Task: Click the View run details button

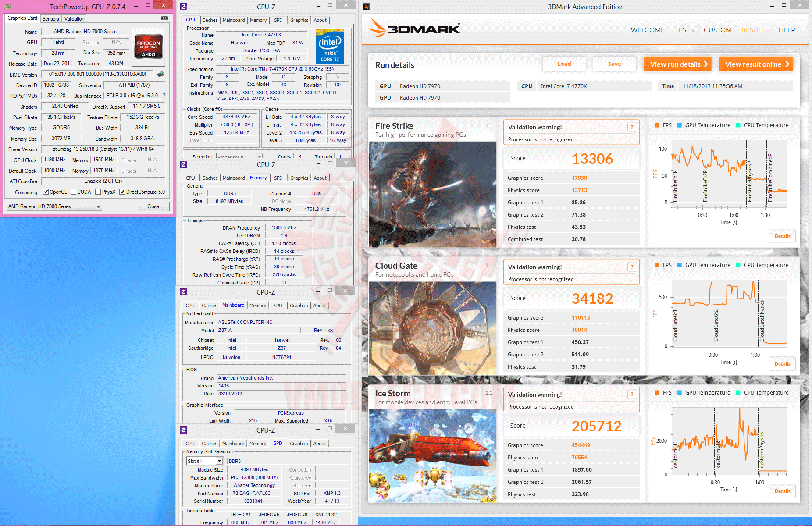Action: click(x=677, y=64)
